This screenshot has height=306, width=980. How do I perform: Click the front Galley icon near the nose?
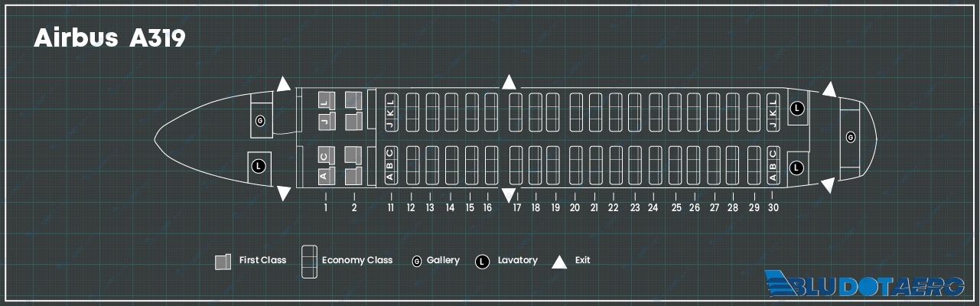tap(260, 121)
